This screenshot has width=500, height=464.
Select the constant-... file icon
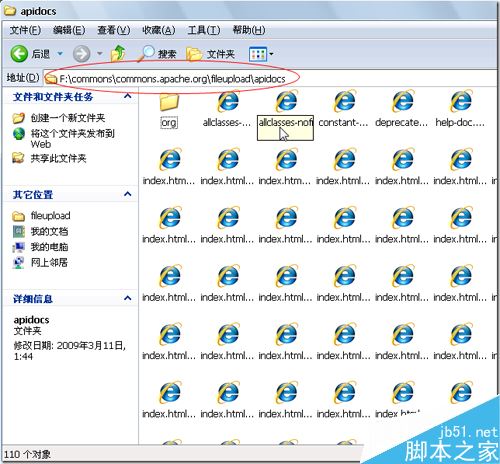(x=345, y=101)
